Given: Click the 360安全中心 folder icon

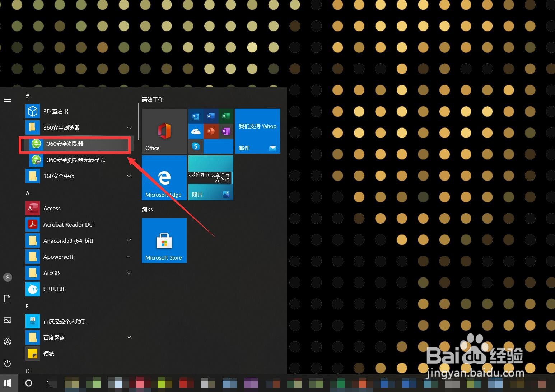Looking at the screenshot, I should (x=33, y=176).
